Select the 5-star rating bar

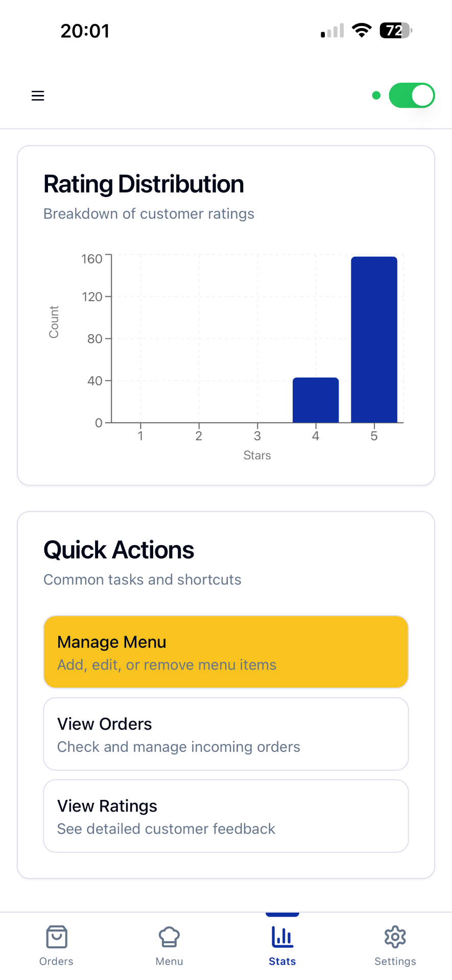373,339
